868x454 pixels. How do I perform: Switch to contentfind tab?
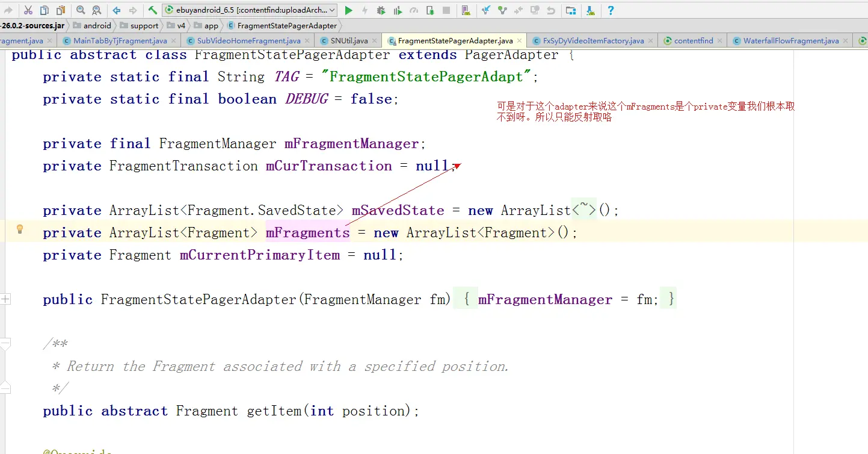[694, 41]
